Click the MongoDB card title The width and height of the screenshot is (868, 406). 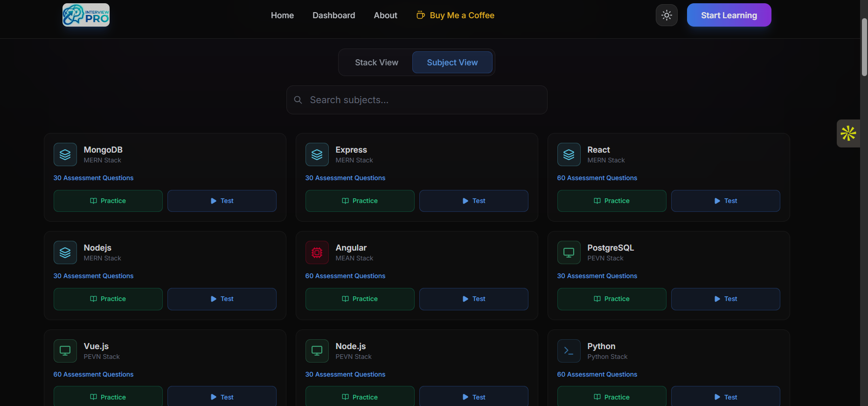tap(103, 150)
